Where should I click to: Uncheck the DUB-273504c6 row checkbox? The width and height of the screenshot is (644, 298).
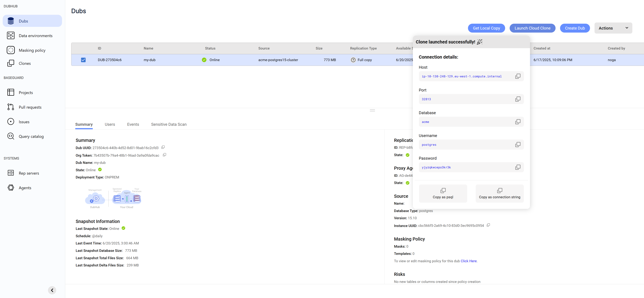pyautogui.click(x=83, y=60)
